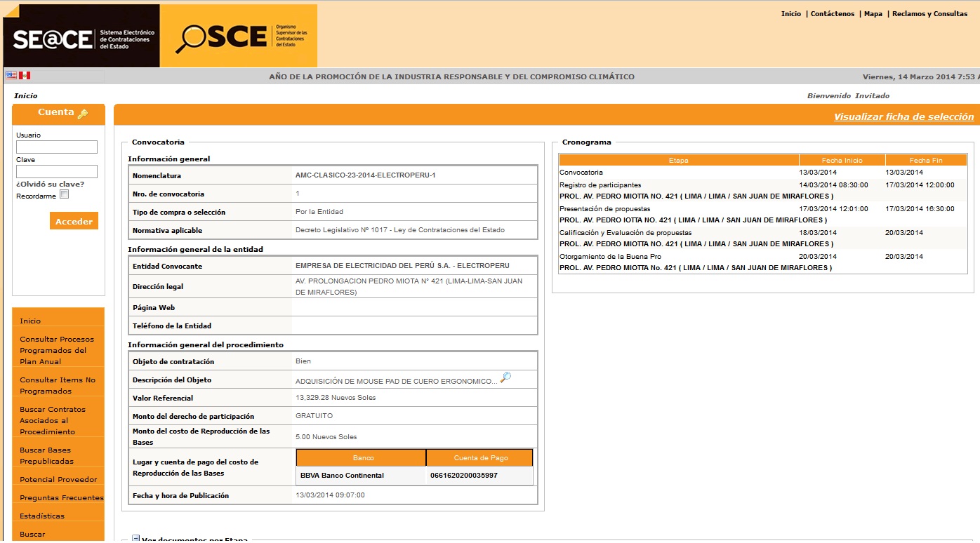Click the end time 17/03/2014 12:00:00
The height and width of the screenshot is (543, 980).
tap(920, 185)
